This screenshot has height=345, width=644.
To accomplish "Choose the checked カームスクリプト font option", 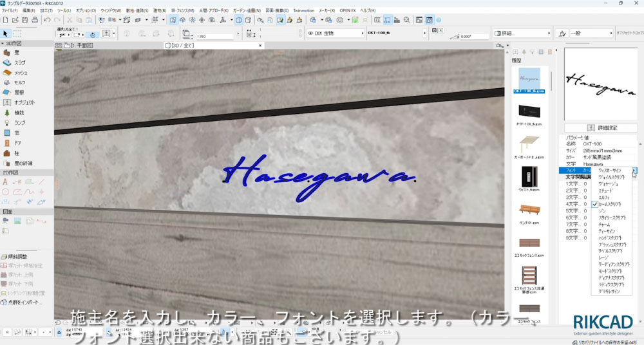I will tap(614, 203).
